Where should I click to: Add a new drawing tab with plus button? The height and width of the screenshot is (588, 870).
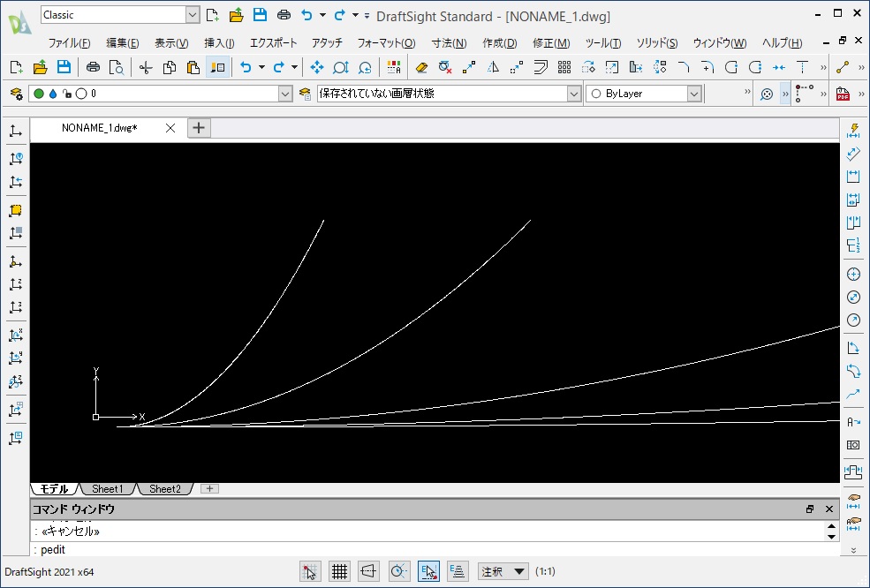pos(199,128)
